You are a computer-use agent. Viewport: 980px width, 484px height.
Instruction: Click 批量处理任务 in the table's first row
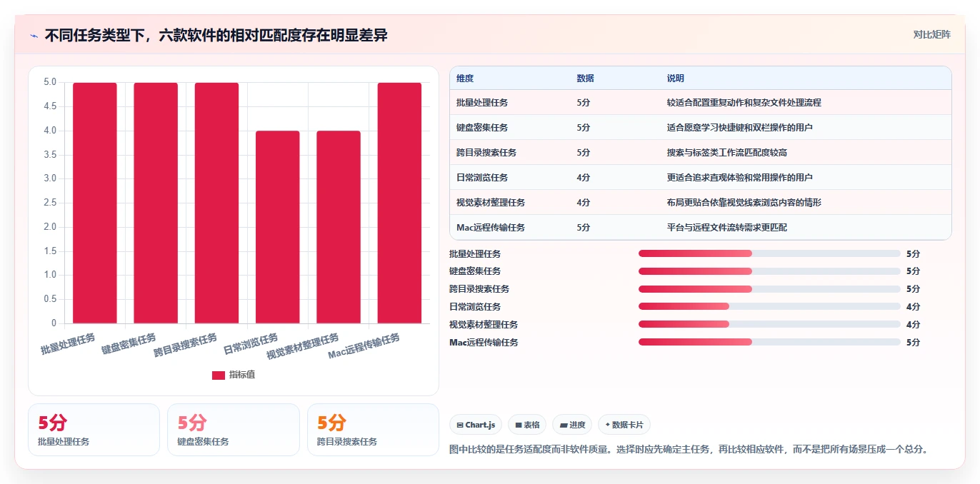[482, 103]
